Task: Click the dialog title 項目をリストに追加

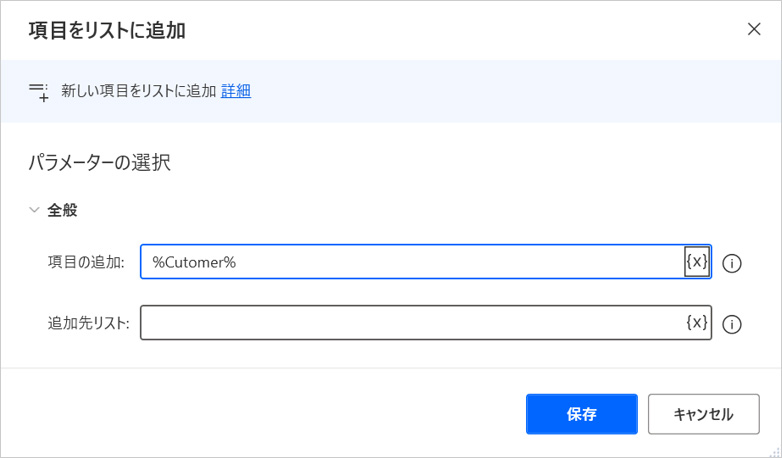Action: (x=107, y=31)
